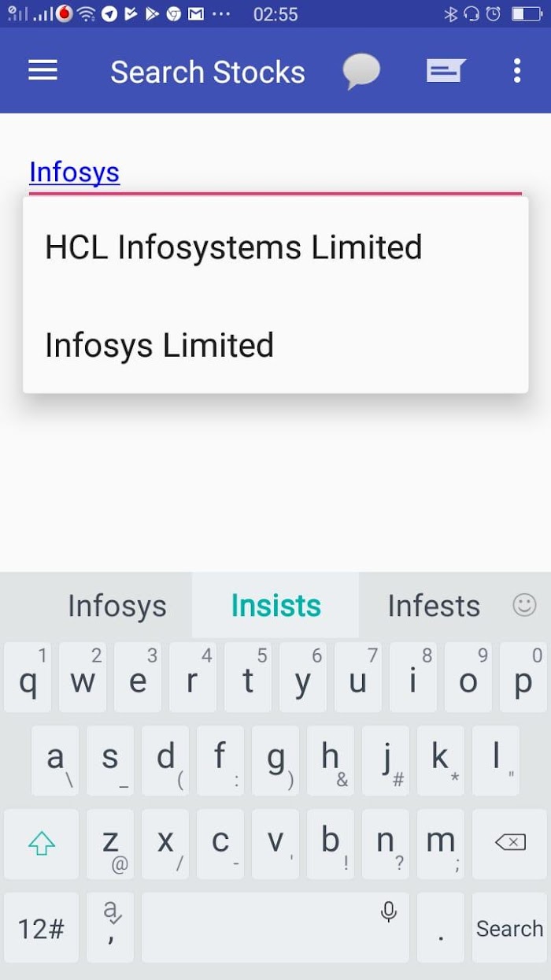Tap the period key
The image size is (551, 980).
[441, 927]
